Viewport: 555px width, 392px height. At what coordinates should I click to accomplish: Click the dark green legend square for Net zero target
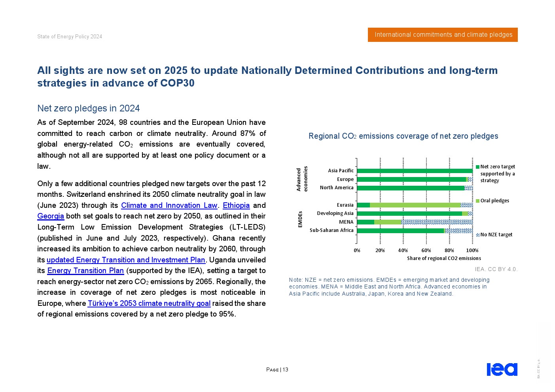[x=478, y=167]
